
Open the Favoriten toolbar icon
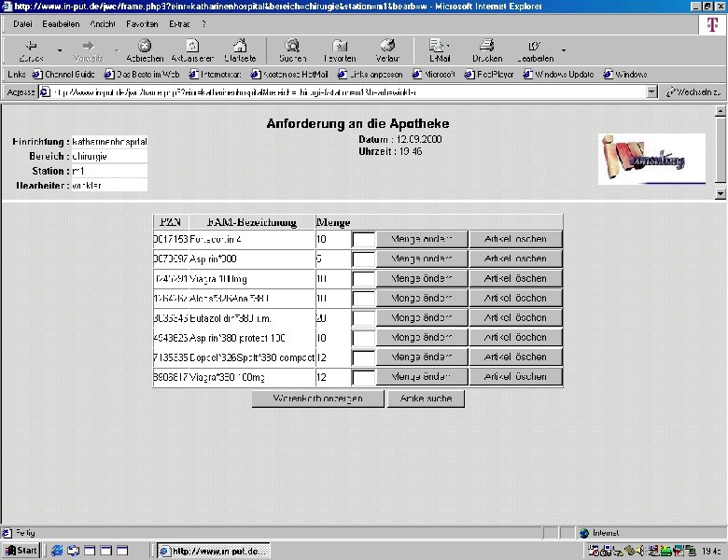(340, 50)
